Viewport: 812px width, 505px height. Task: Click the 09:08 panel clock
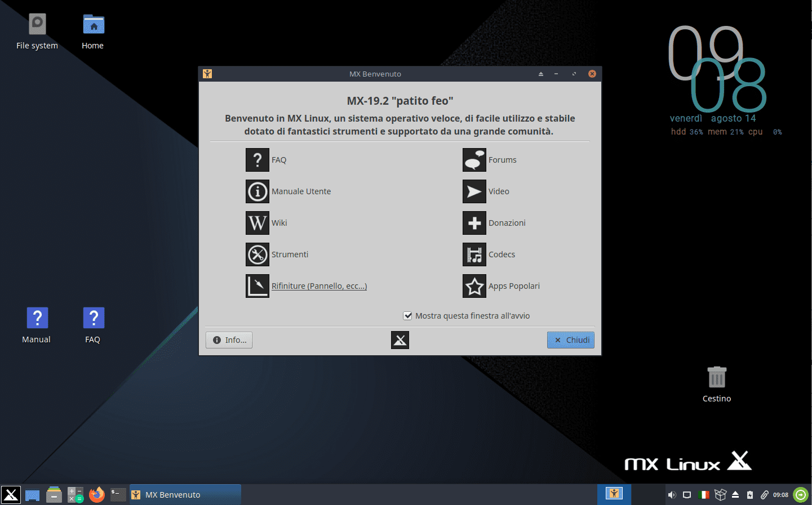[780, 495]
